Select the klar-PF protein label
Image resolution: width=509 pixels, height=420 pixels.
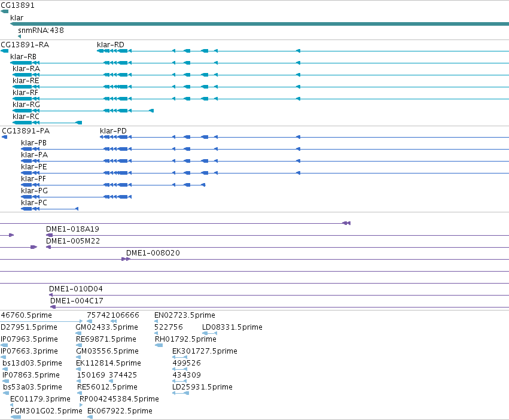click(x=33, y=179)
